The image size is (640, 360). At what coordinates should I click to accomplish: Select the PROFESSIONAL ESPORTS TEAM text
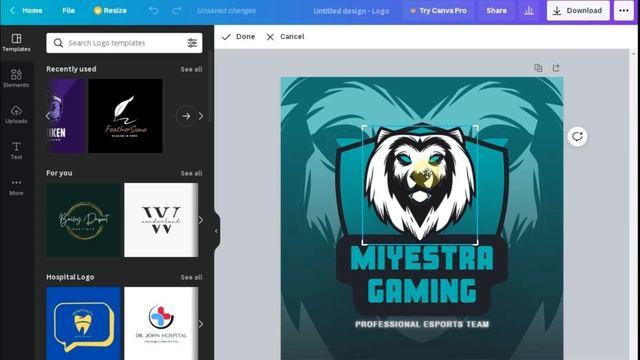point(422,324)
